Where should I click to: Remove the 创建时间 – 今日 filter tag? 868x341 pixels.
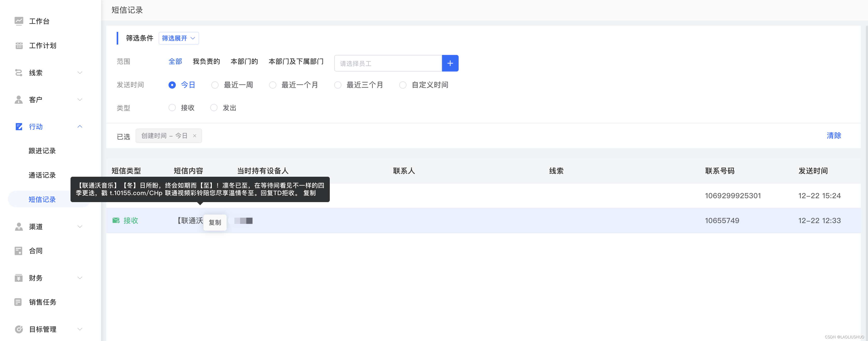[x=194, y=136]
